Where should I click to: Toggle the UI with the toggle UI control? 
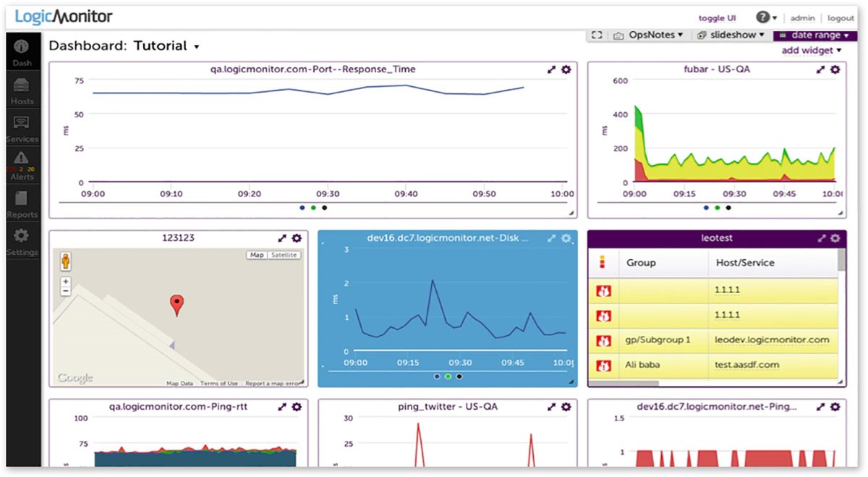(717, 17)
